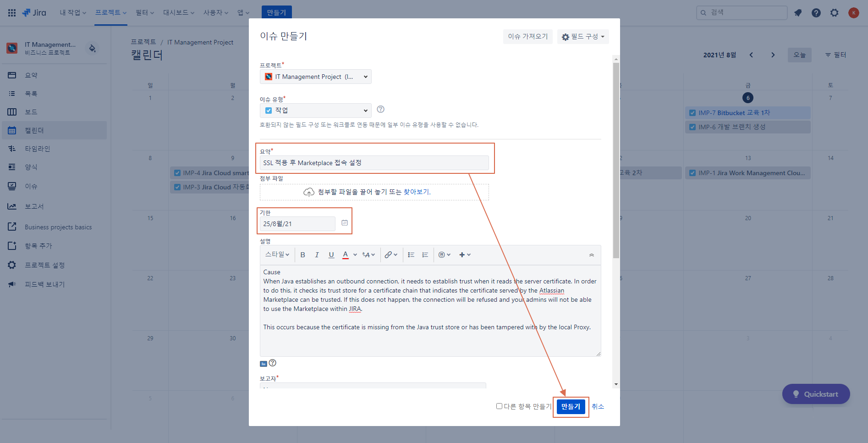868x443 pixels.
Task: Click the project theme paint icon in sidebar
Action: click(x=93, y=48)
